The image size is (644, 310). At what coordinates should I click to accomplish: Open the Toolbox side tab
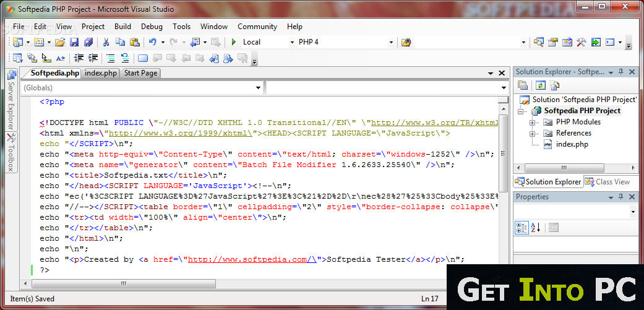[x=12, y=153]
